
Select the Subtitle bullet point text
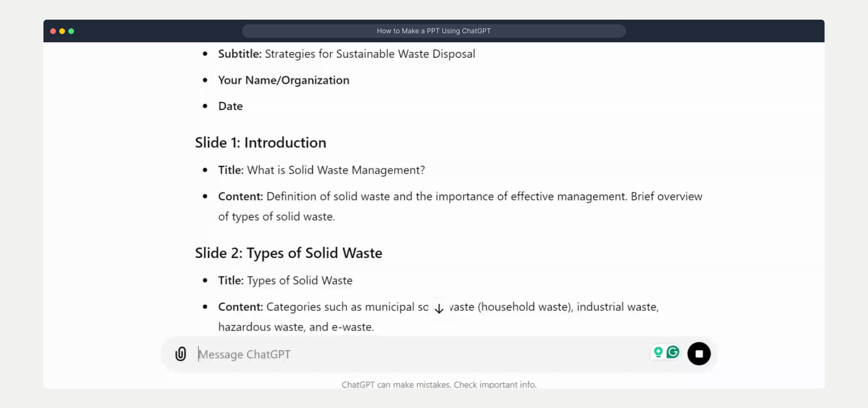tap(346, 53)
